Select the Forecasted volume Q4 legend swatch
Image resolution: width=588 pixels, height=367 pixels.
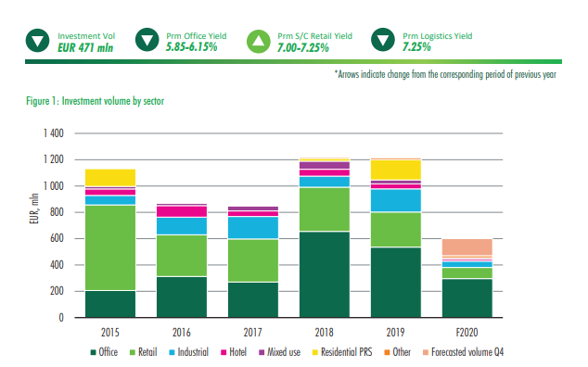426,352
